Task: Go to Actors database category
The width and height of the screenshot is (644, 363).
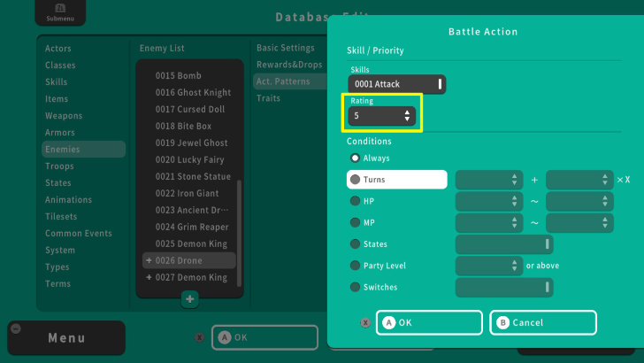Action: coord(57,49)
